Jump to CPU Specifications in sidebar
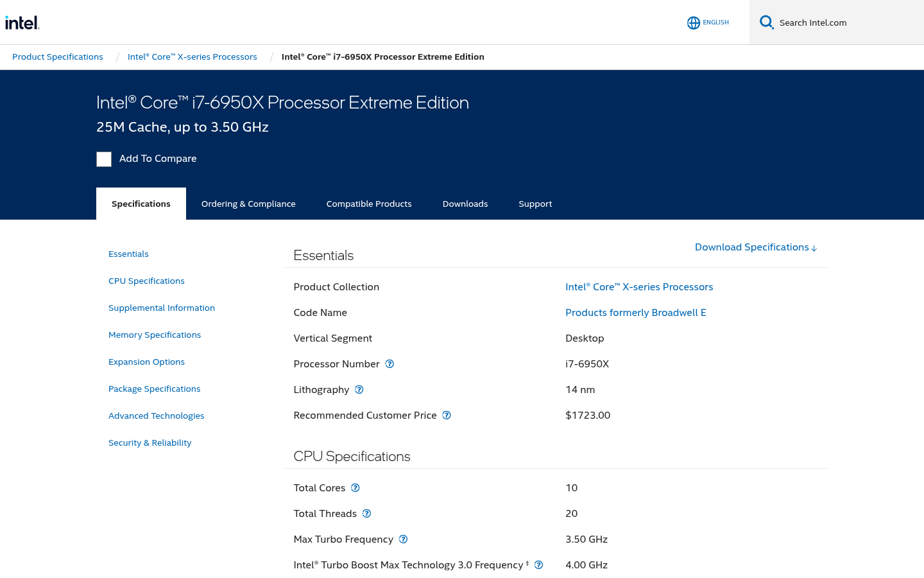 pos(146,281)
